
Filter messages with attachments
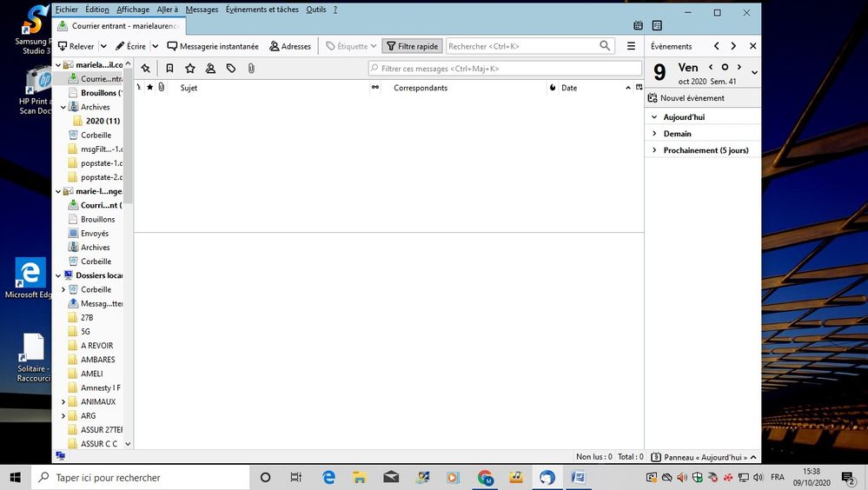251,69
